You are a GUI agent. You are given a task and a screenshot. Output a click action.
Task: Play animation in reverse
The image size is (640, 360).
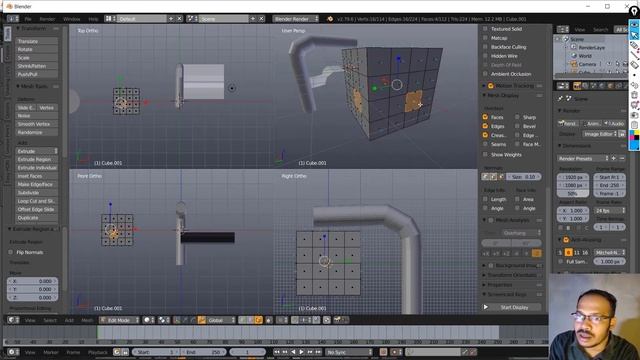click(x=293, y=352)
